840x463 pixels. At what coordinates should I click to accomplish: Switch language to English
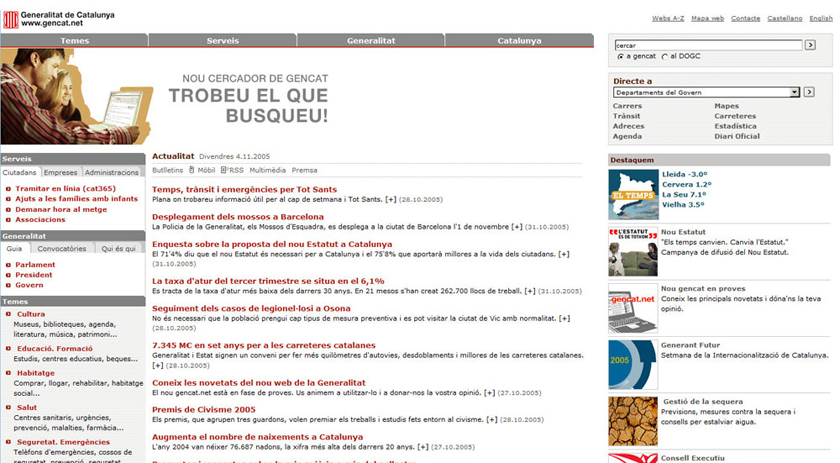click(821, 18)
